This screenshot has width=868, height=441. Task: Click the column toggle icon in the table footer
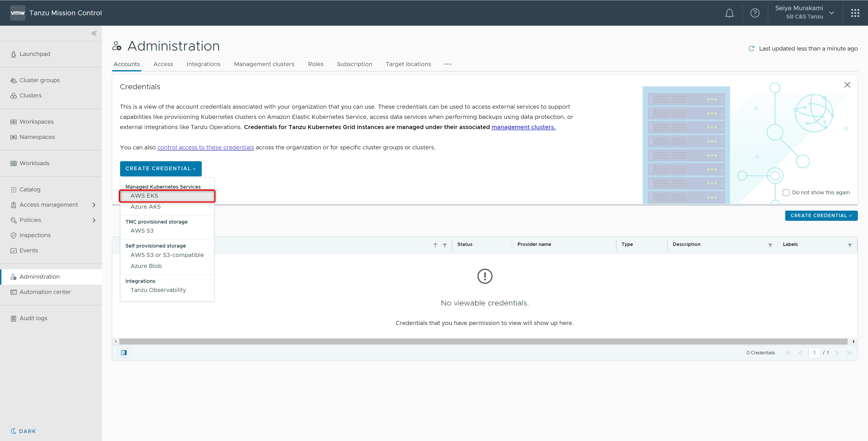tap(124, 352)
